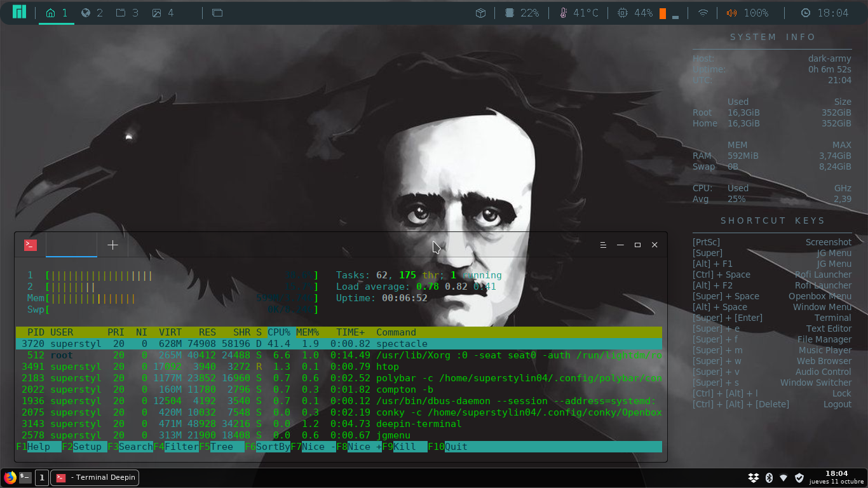The height and width of the screenshot is (488, 868).
Task: Open the terminal hamburger menu
Action: (603, 245)
